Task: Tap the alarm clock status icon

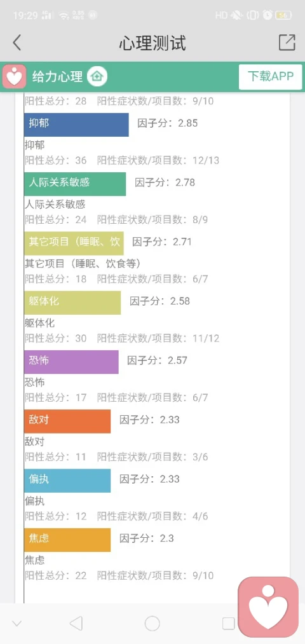Action: pos(268,16)
